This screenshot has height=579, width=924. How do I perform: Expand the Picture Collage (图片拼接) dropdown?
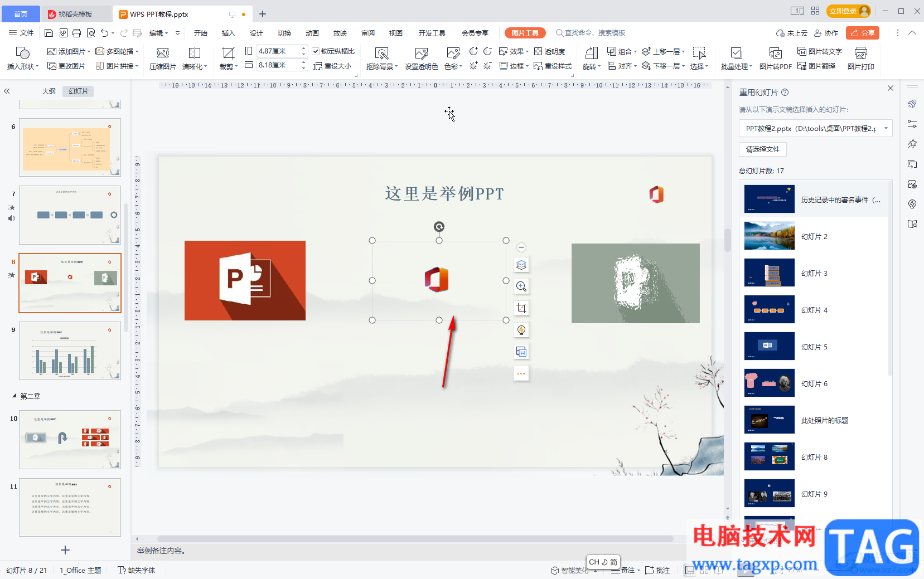pos(137,66)
